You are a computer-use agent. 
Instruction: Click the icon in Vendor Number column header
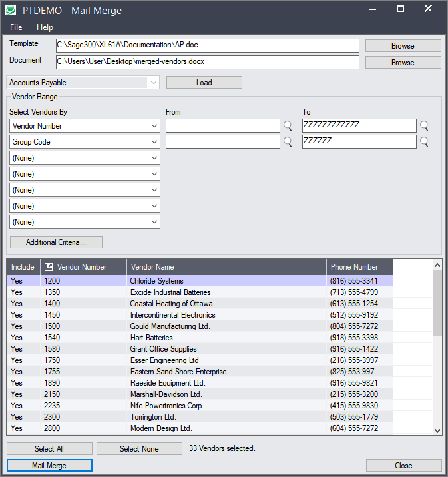tap(49, 267)
